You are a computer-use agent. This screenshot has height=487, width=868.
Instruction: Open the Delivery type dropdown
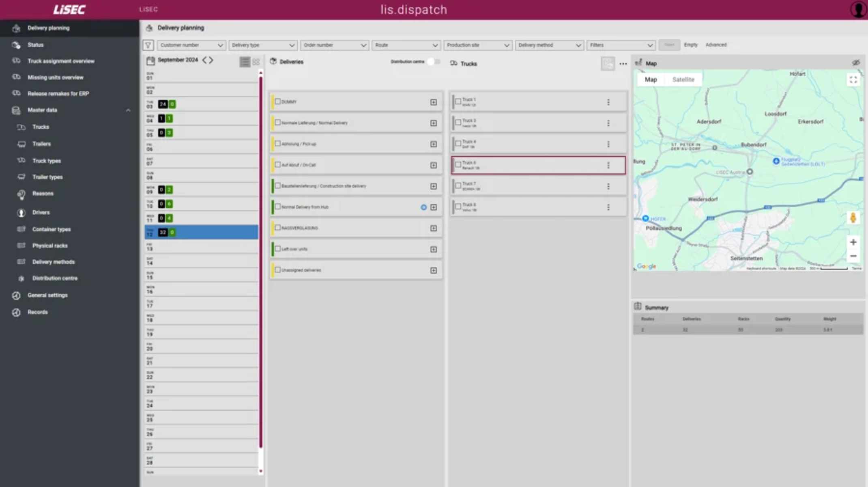point(263,45)
